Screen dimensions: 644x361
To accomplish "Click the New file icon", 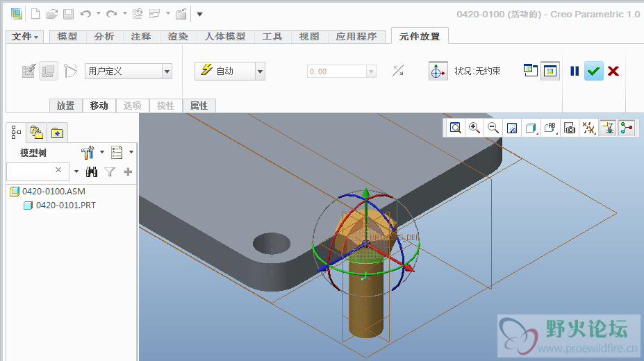I will [x=35, y=14].
